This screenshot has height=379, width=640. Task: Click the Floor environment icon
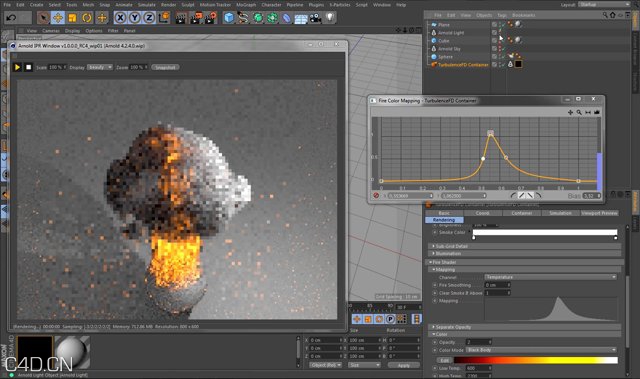pos(301,18)
